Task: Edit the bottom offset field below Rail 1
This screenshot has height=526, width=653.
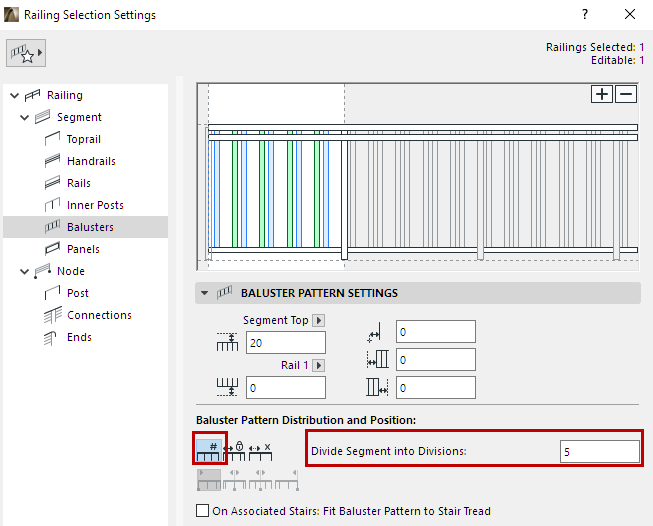Action: (286, 388)
